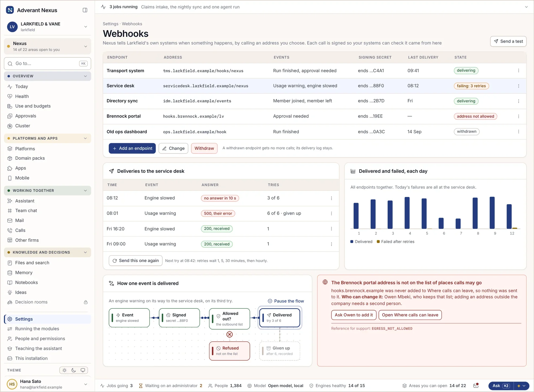This screenshot has height=392, width=534.
Task: Open the mail icon in the status bar
Action: [x=476, y=386]
